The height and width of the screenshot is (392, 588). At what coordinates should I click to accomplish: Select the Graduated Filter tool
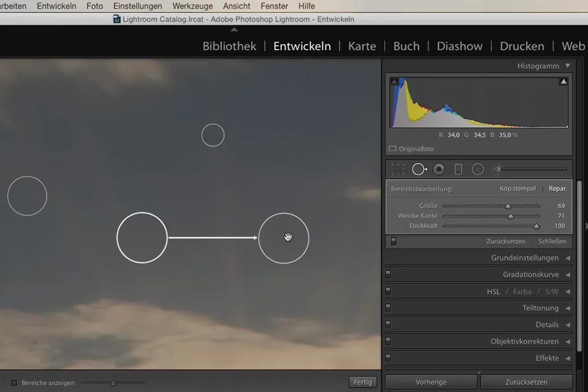(x=458, y=170)
